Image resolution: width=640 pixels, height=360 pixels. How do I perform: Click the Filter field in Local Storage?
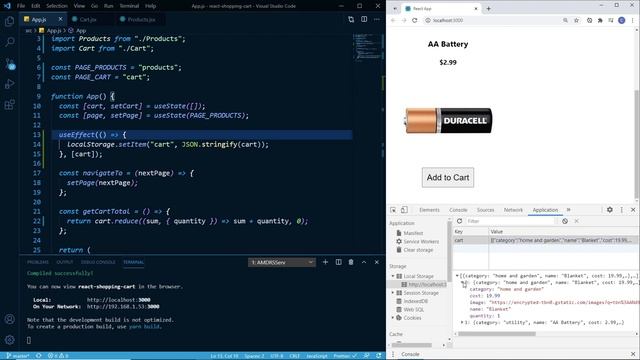pyautogui.click(x=510, y=221)
